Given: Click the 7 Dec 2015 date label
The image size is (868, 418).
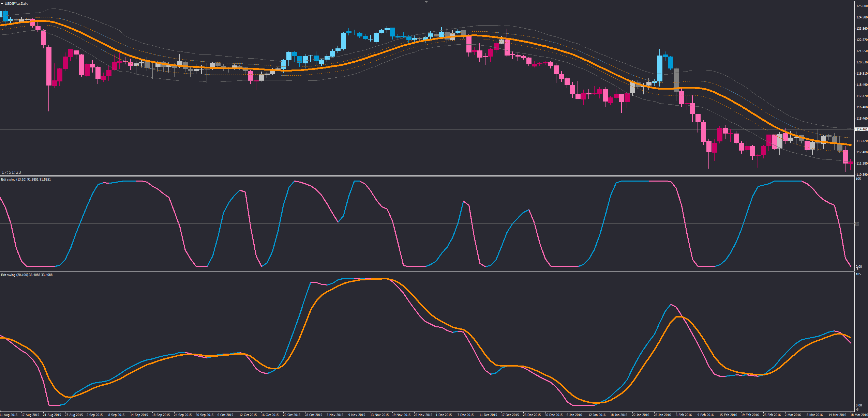Looking at the screenshot, I should point(465,415).
